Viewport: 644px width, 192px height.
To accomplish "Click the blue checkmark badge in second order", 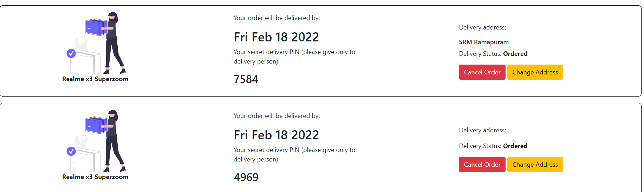I will (x=71, y=151).
